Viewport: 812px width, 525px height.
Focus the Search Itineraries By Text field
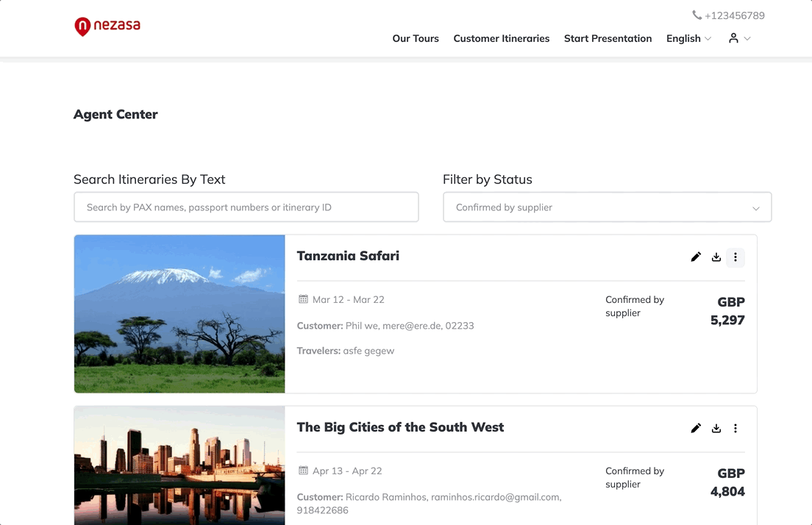246,207
